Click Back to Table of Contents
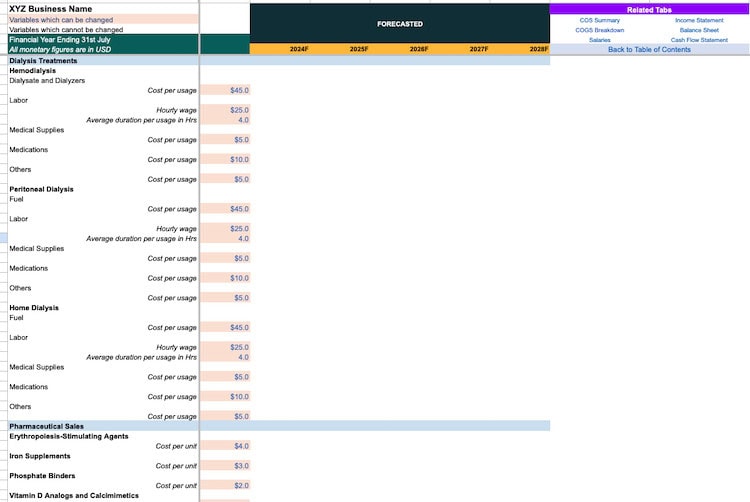Image resolution: width=750 pixels, height=502 pixels. tap(649, 49)
